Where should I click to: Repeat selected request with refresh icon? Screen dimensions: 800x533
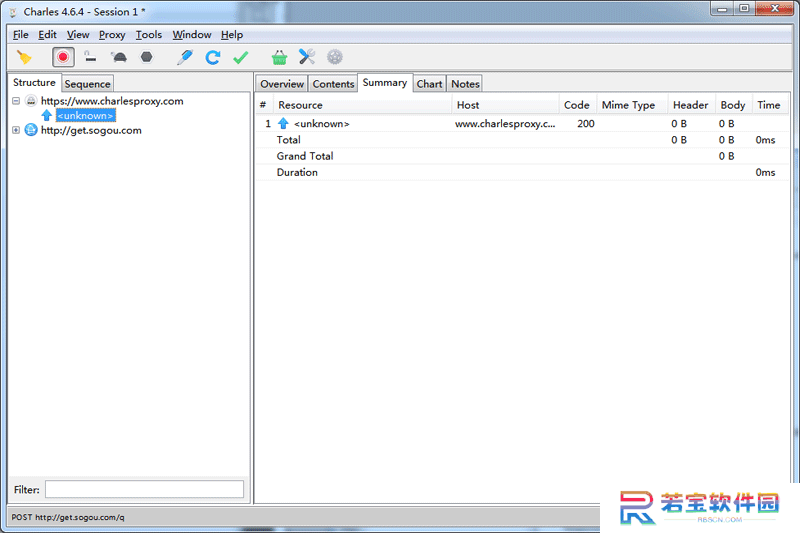pyautogui.click(x=213, y=57)
